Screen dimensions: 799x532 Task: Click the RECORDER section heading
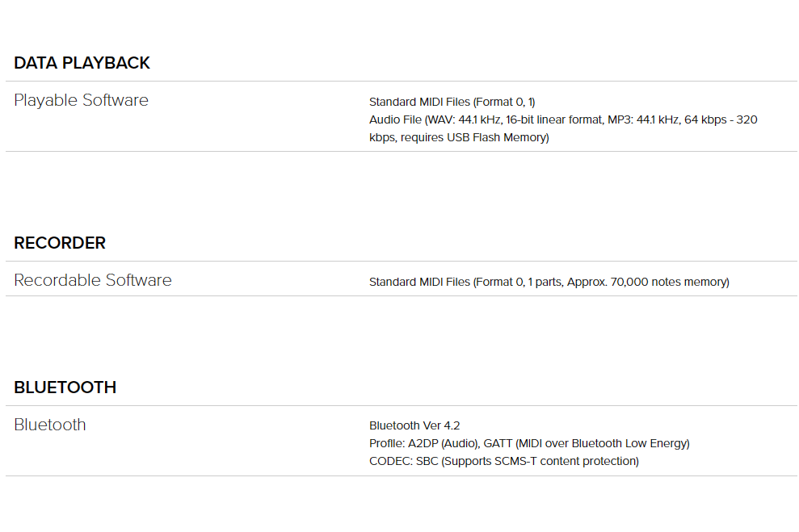pyautogui.click(x=60, y=243)
